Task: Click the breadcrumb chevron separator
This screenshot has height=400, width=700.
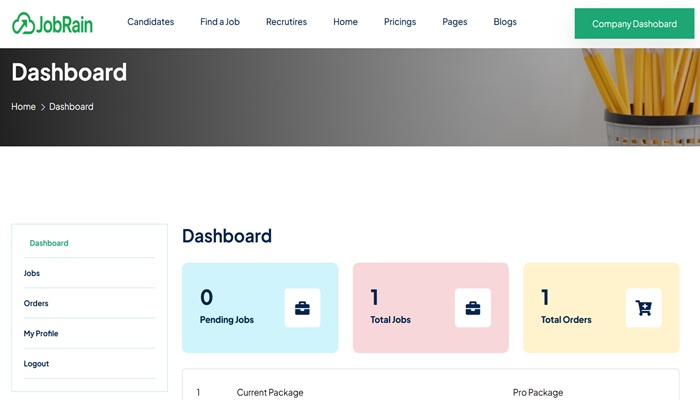Action: coord(43,107)
